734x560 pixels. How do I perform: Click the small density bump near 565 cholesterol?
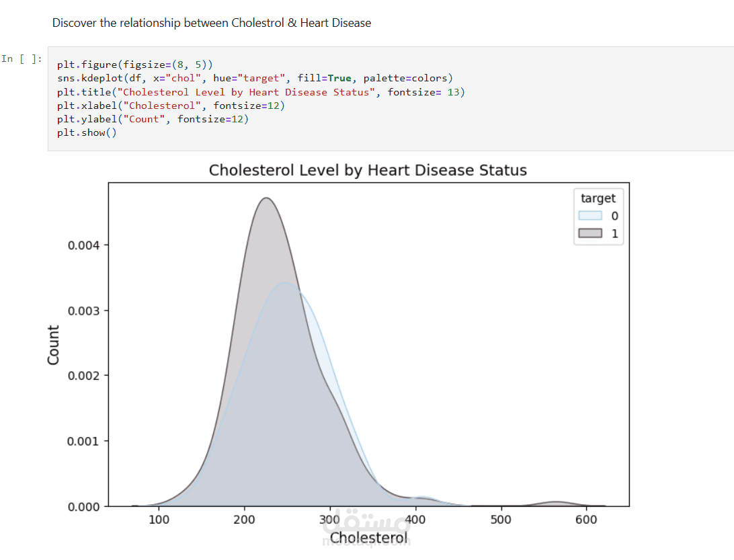(556, 503)
